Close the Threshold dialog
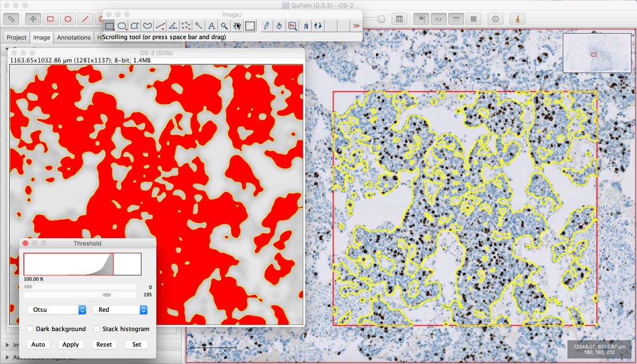The width and height of the screenshot is (637, 364). click(25, 243)
